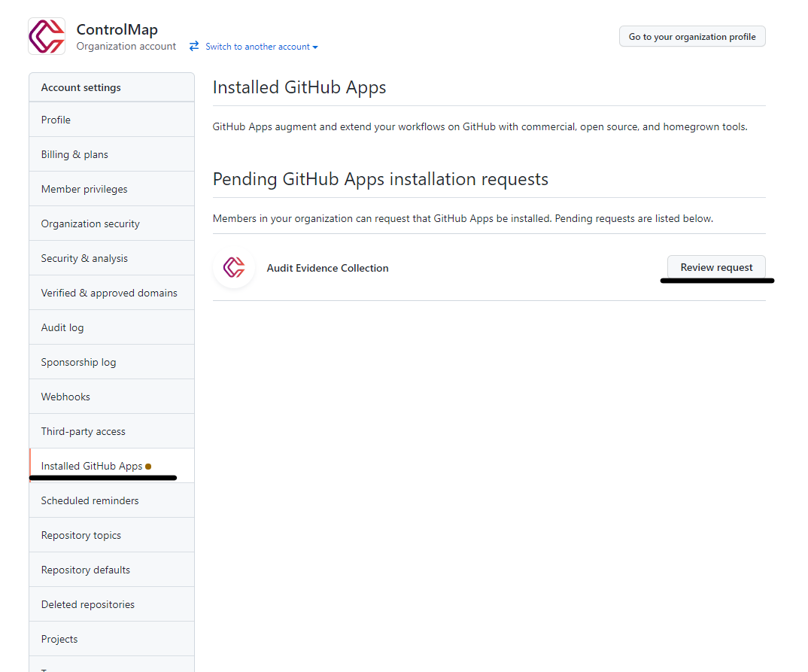Open the Sponsorship log page
This screenshot has height=672, width=808.
[x=78, y=361]
